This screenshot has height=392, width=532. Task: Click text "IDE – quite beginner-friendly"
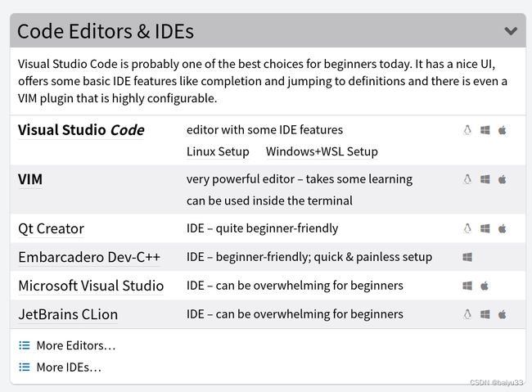coord(262,228)
